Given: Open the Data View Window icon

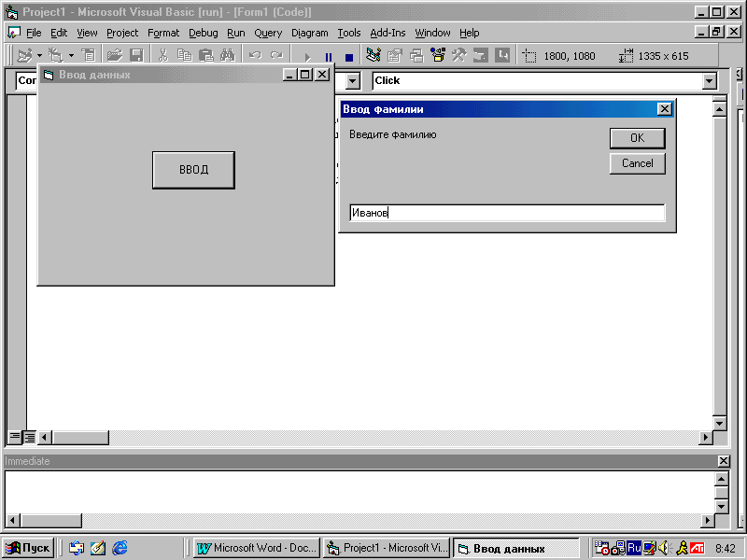Looking at the screenshot, I should 481,55.
